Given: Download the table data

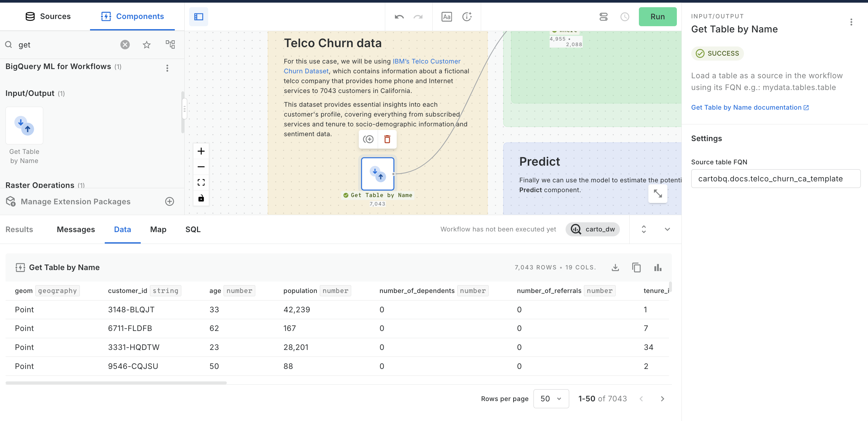Looking at the screenshot, I should [615, 267].
